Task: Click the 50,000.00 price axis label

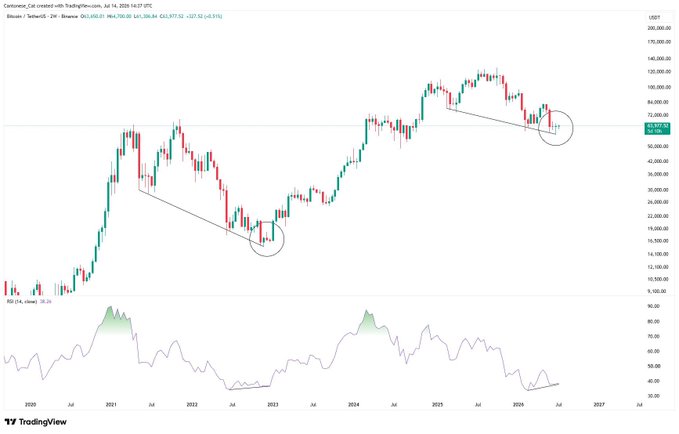Action: point(659,146)
